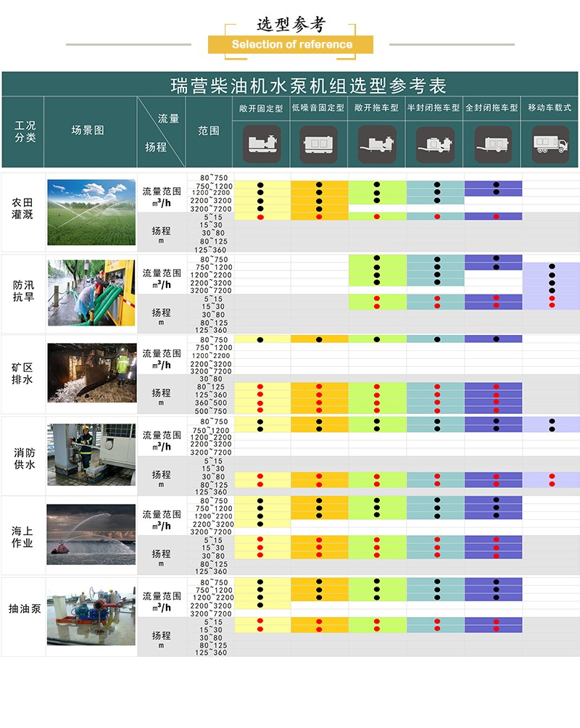580x728 pixels.
Task: Click 扬程 m label in the 抽油泵 row
Action: 161,640
